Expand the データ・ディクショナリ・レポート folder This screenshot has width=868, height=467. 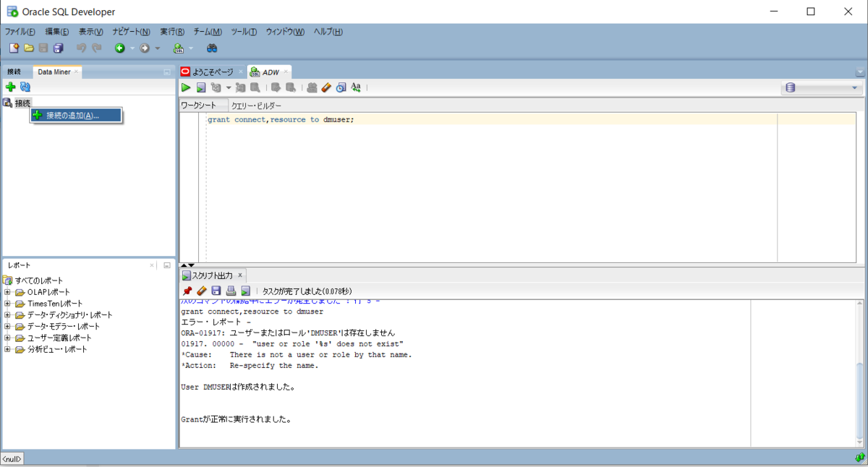7,315
